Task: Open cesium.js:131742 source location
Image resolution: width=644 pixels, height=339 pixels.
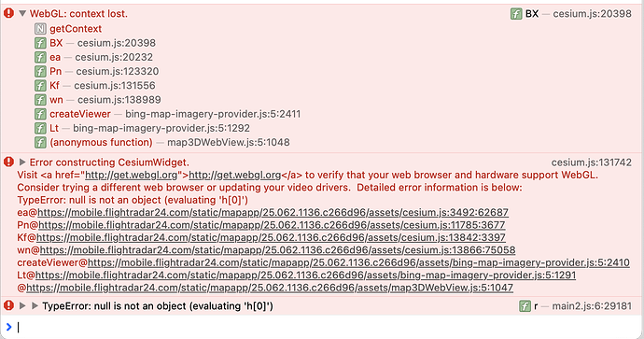Action: coord(591,162)
